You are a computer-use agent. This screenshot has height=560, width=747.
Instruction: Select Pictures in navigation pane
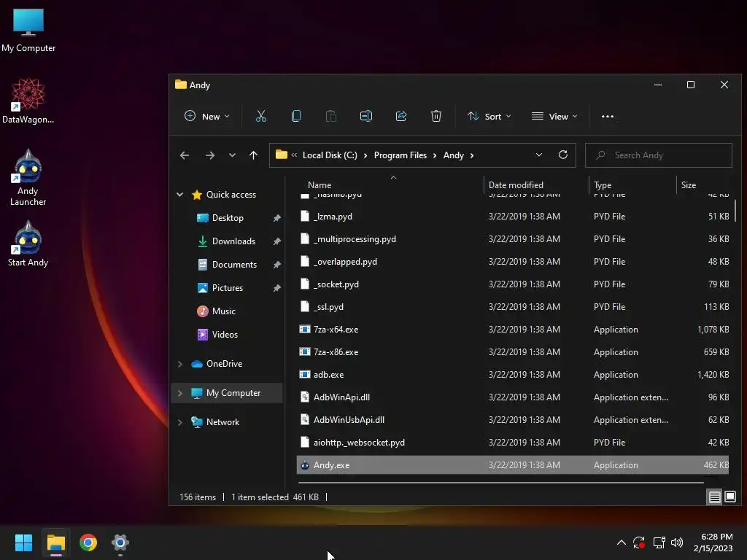[228, 287]
